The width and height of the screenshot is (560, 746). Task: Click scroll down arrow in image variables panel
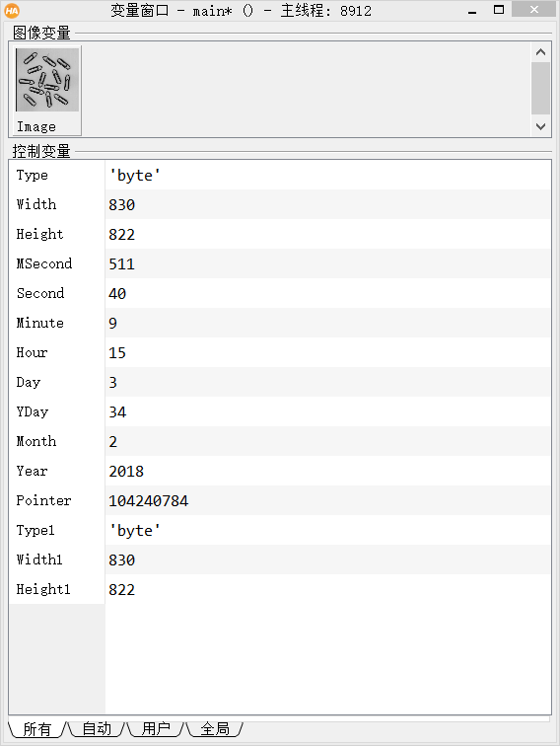540,126
